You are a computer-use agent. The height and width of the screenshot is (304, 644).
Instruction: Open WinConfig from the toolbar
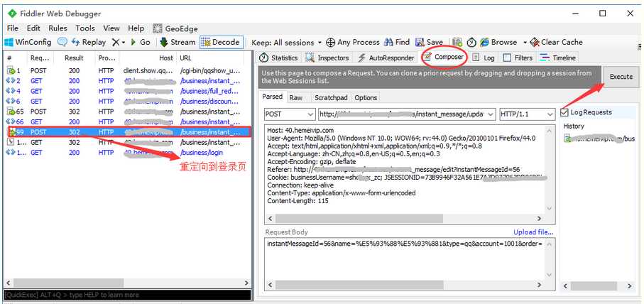tap(28, 42)
